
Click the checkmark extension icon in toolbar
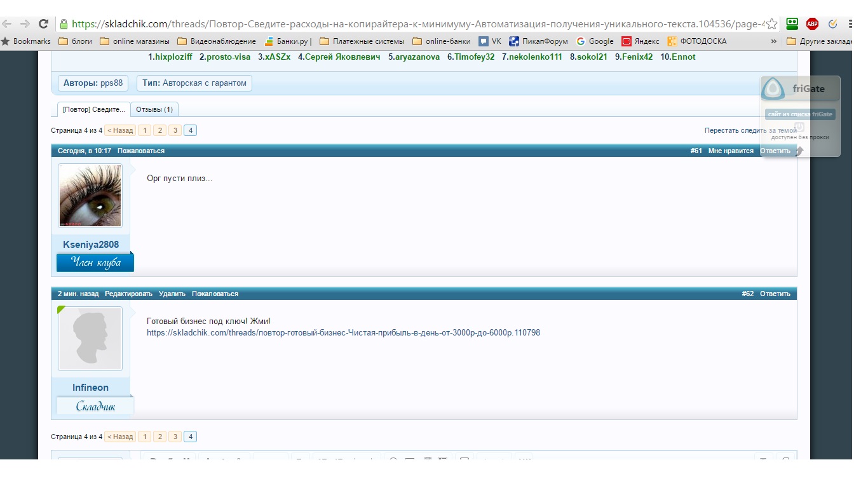tap(832, 24)
